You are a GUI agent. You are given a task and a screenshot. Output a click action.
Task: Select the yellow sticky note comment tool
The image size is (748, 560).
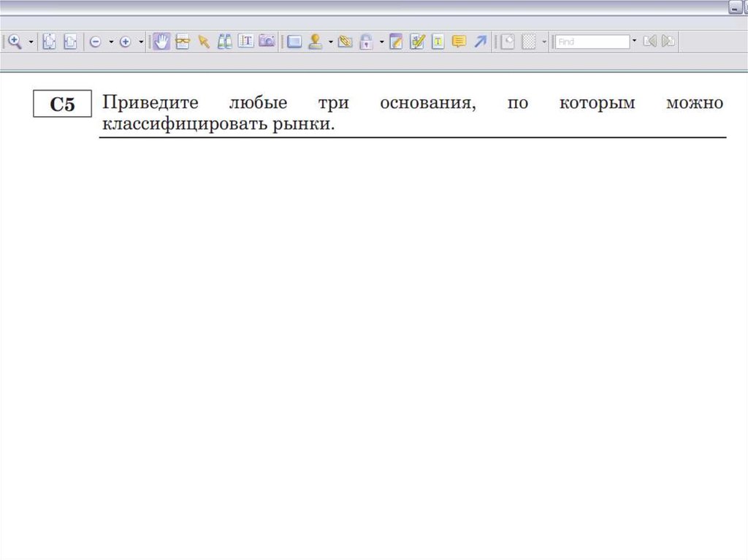[x=459, y=42]
